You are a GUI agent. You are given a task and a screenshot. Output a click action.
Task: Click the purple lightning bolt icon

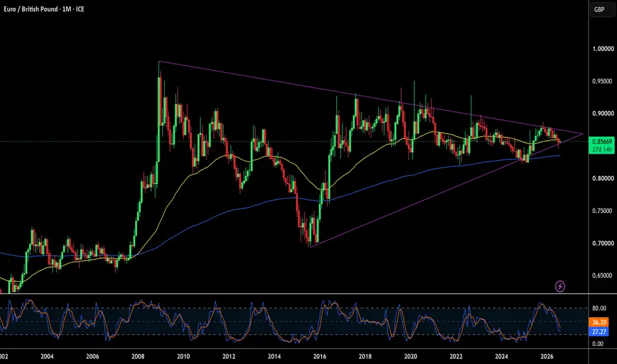point(559,286)
